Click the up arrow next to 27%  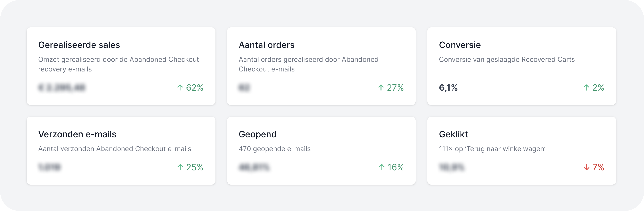[381, 88]
